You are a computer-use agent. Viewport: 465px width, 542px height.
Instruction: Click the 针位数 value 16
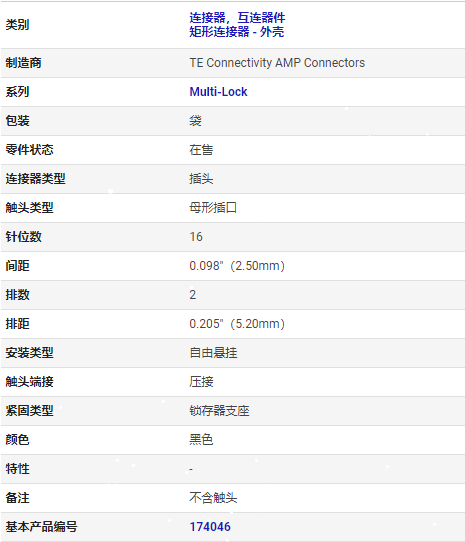pos(196,237)
